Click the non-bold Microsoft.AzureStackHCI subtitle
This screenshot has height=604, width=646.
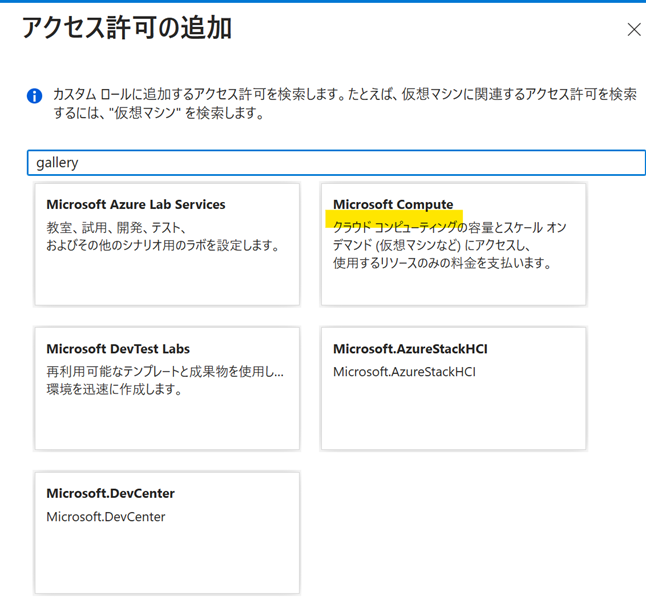[404, 372]
